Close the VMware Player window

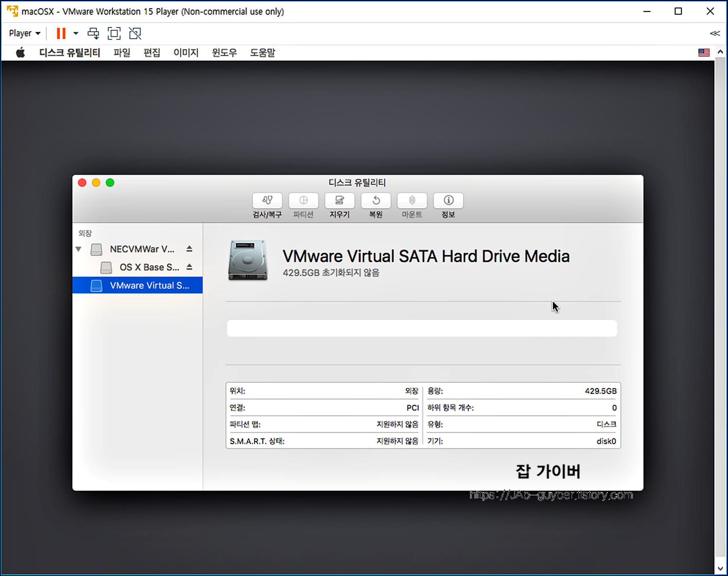(x=710, y=11)
